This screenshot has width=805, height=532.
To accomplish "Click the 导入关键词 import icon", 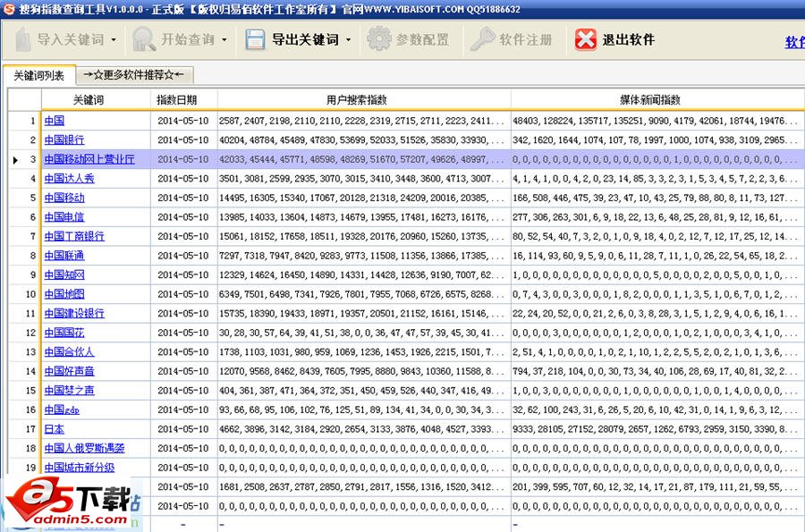I will tap(21, 40).
